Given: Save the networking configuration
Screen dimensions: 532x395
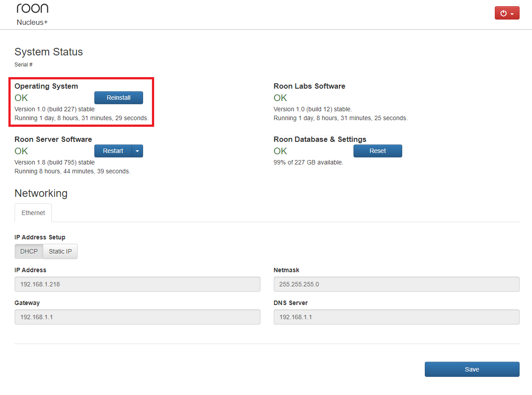Looking at the screenshot, I should pyautogui.click(x=472, y=369).
